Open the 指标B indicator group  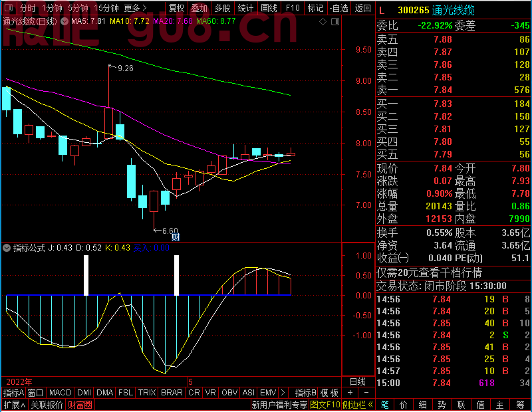(306, 393)
